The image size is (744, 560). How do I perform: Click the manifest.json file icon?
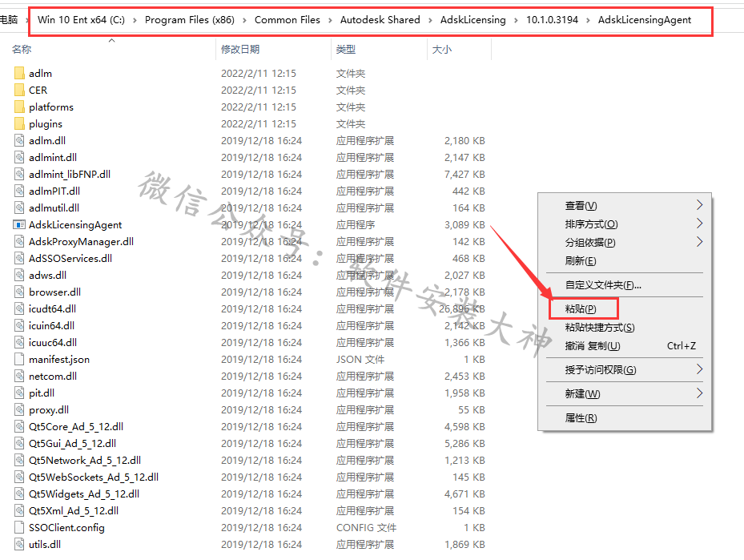19,359
